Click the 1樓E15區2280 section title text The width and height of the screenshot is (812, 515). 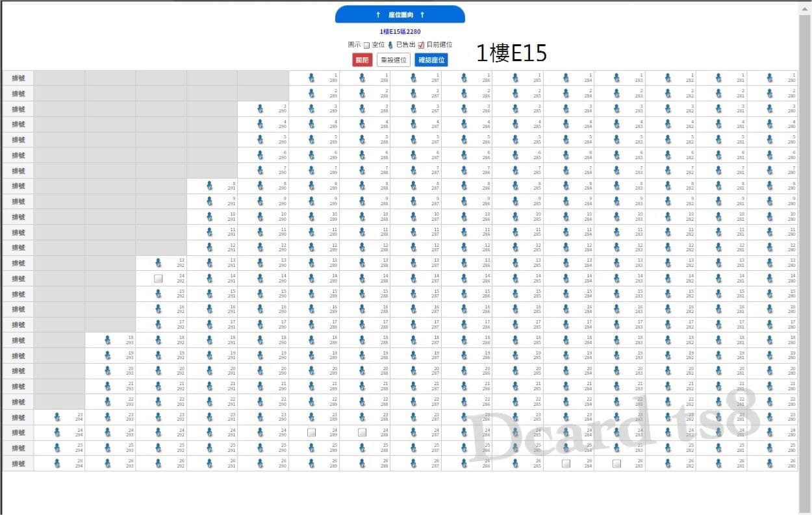pyautogui.click(x=400, y=31)
